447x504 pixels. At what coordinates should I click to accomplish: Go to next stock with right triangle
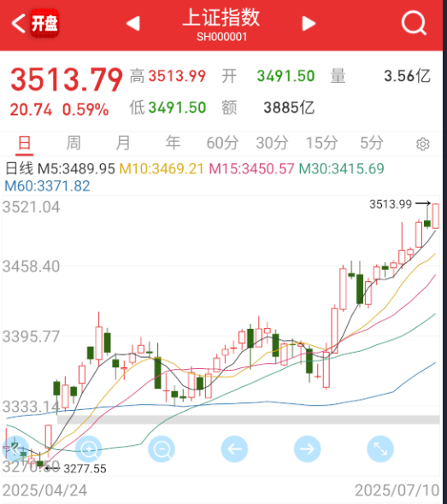click(309, 23)
